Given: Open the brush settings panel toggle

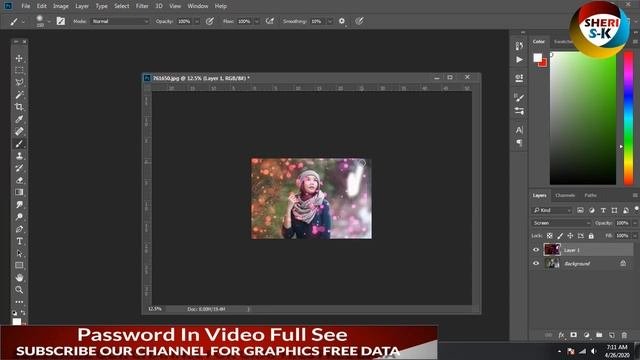Looking at the screenshot, I should coord(60,21).
